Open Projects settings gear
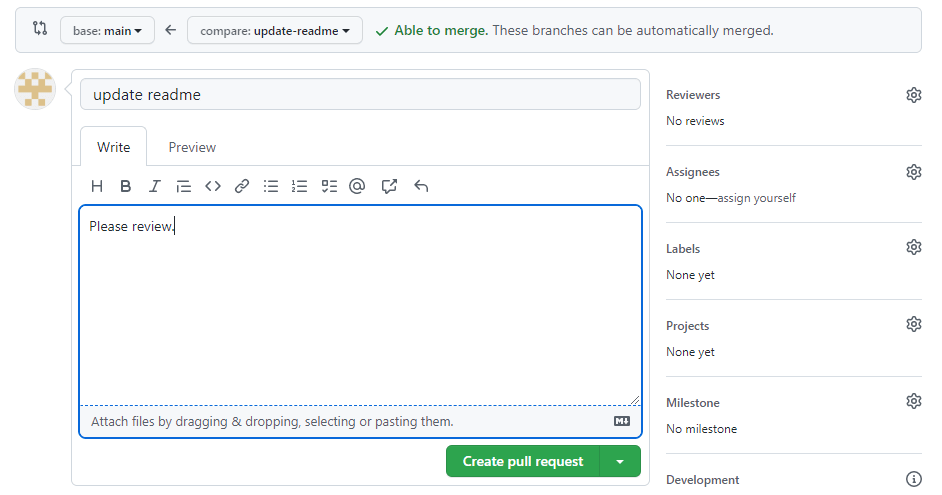 tap(914, 324)
